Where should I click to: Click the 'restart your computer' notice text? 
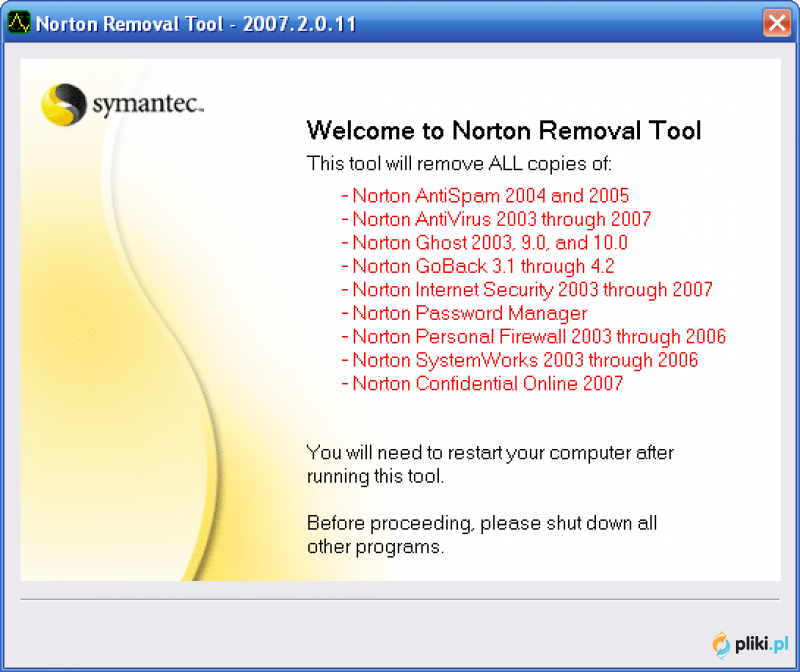(490, 464)
